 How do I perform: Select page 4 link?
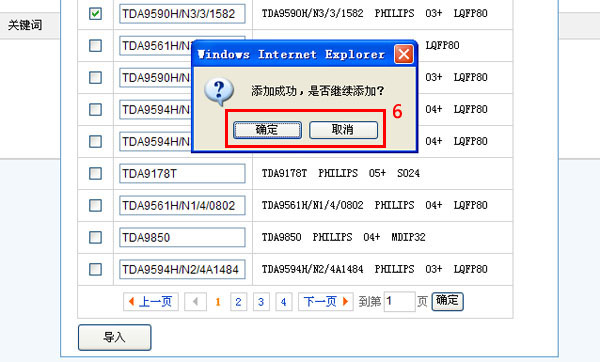tap(284, 302)
